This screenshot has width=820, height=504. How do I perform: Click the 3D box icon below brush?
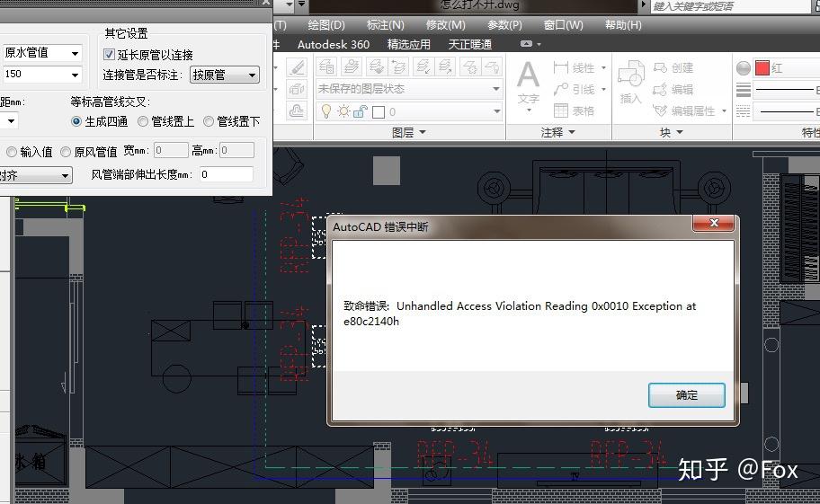298,89
